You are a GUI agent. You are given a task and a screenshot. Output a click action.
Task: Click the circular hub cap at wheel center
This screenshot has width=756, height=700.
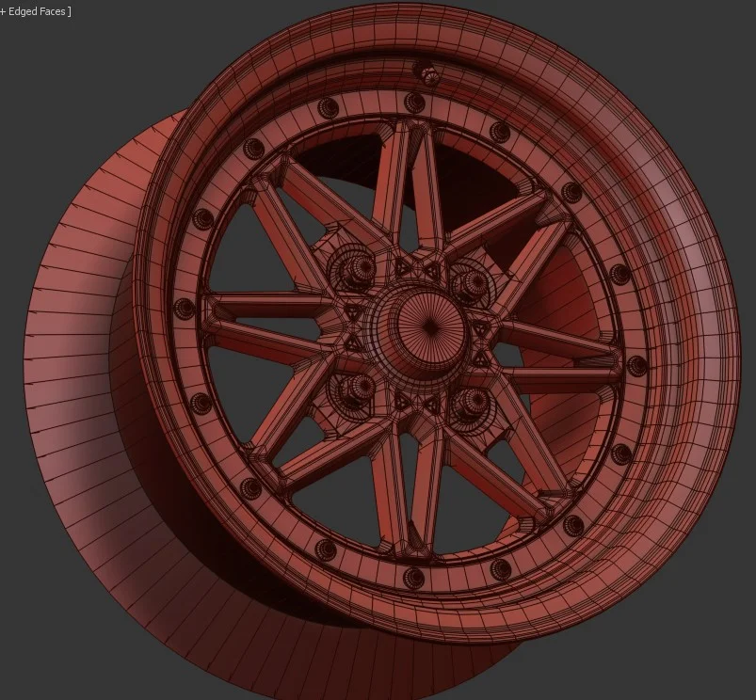click(428, 327)
